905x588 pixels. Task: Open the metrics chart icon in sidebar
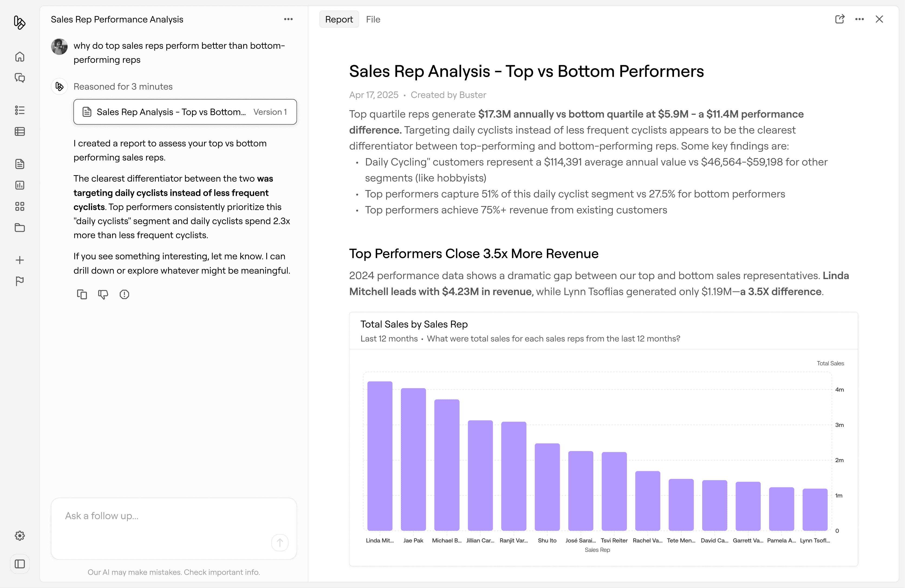click(20, 185)
